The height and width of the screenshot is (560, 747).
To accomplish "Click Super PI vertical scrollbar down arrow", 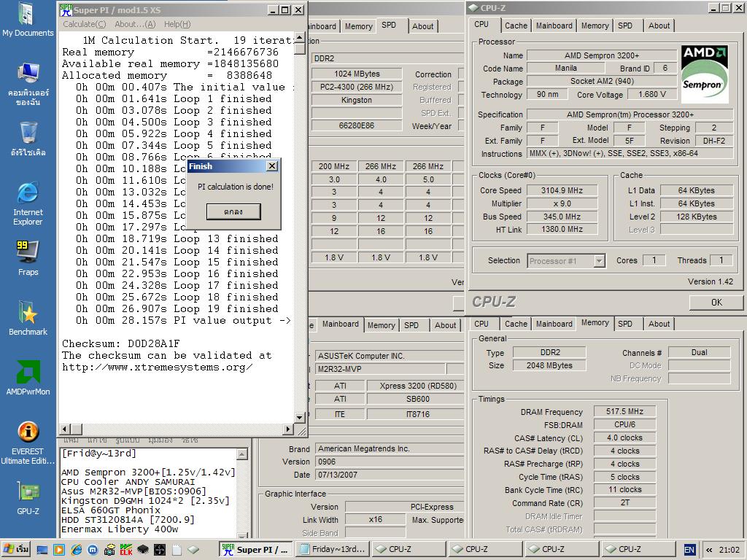I will point(299,417).
